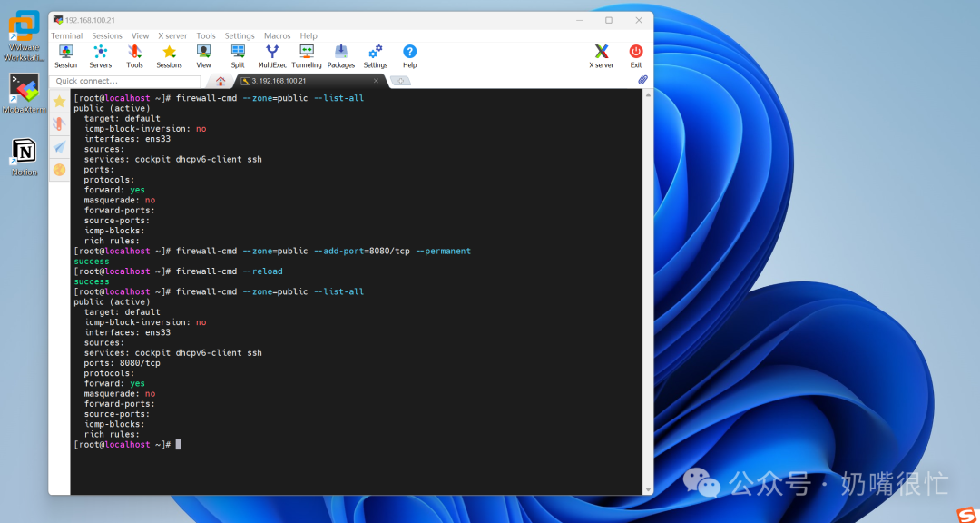Open the star Sessions sidebar icon
980x523 pixels.
pyautogui.click(x=59, y=102)
